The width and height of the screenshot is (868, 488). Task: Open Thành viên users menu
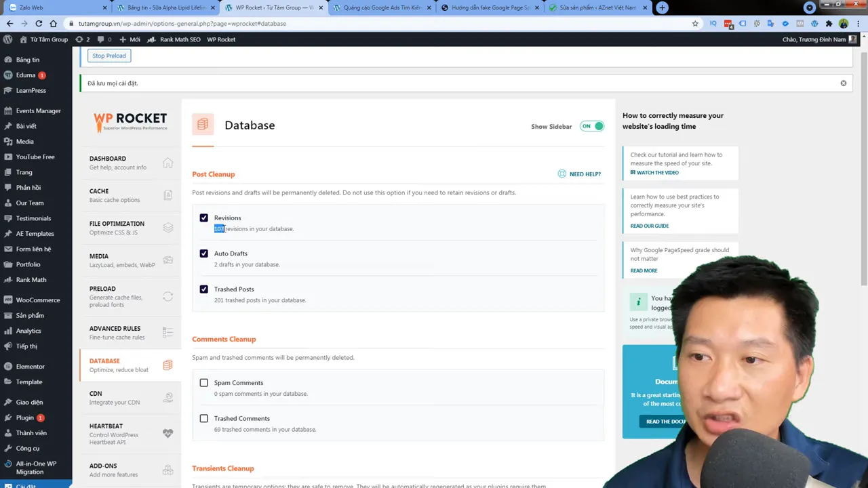coord(31,433)
